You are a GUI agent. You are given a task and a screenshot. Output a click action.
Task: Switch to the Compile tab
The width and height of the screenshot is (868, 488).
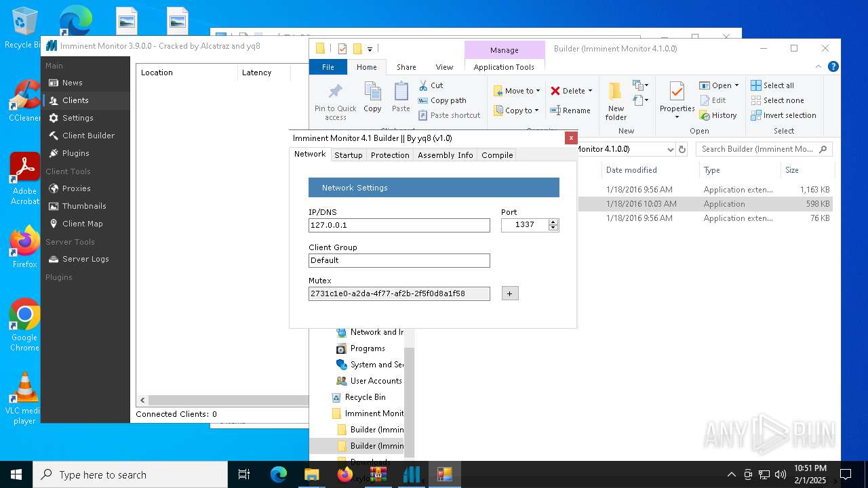pyautogui.click(x=497, y=155)
